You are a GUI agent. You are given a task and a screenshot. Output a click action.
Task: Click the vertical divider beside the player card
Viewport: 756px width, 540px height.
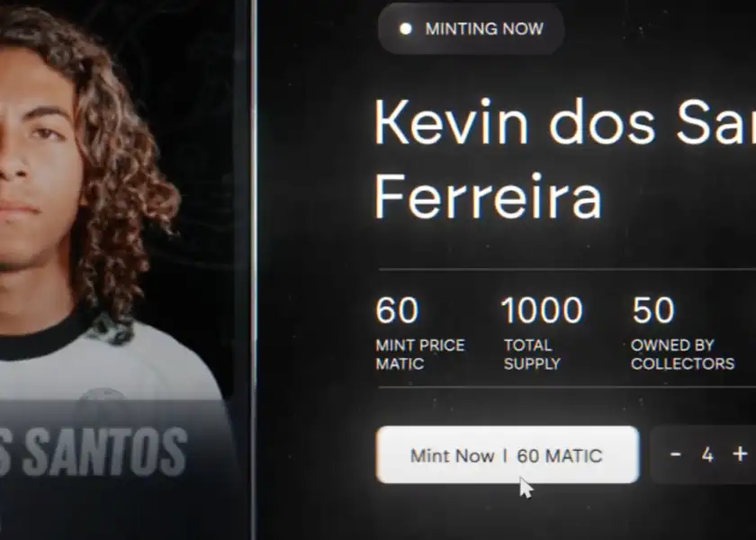(254, 270)
